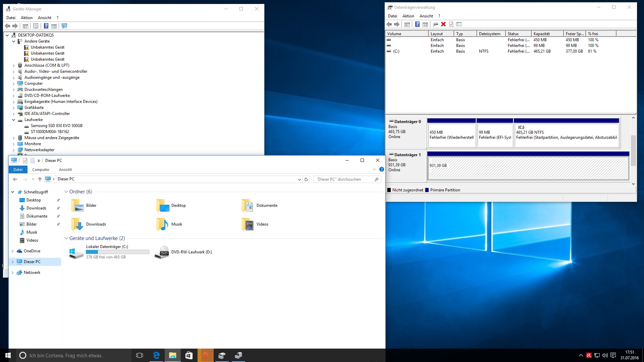
Task: Click unallocated 931,39 GB region of Datenträger 1
Action: (x=528, y=169)
